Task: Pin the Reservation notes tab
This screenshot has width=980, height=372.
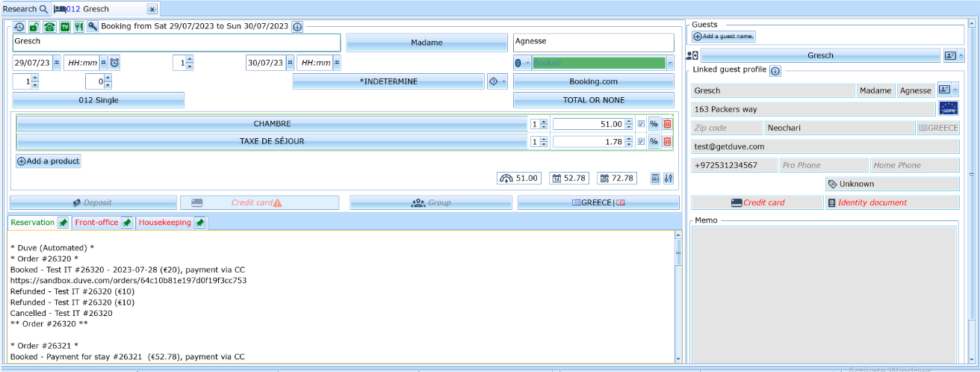Action: (63, 223)
